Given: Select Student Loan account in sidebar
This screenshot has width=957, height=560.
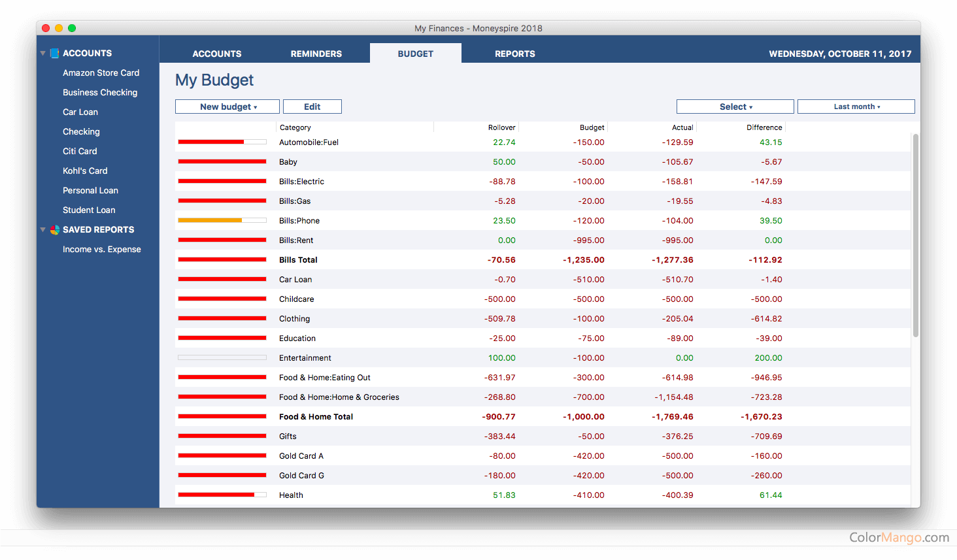Looking at the screenshot, I should pyautogui.click(x=89, y=210).
